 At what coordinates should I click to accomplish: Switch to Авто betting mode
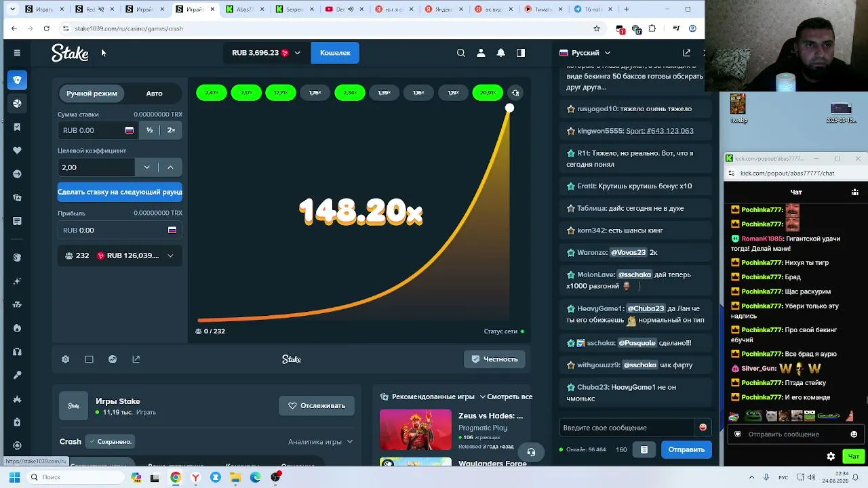click(x=154, y=94)
